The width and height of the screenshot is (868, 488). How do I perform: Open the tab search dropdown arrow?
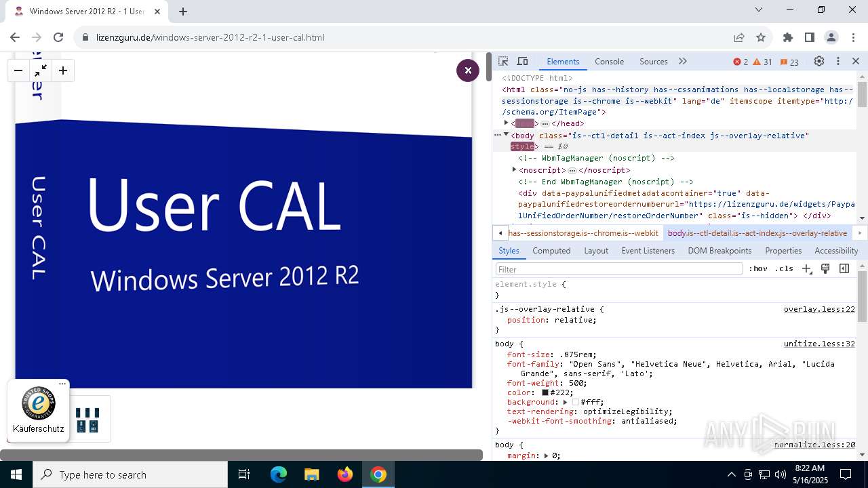tap(759, 9)
